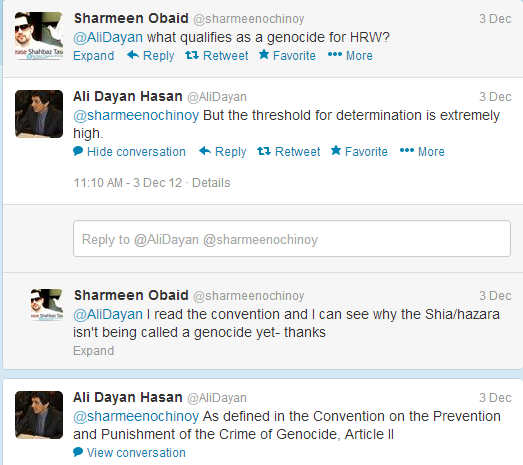Screen dimensions: 523x465
Task: Open Ali Dayan Hasan name on last tweet
Action: [128, 397]
